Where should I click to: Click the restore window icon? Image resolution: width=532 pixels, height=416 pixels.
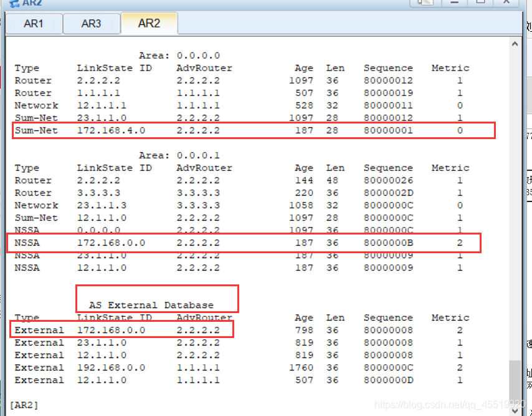pyautogui.click(x=425, y=2)
